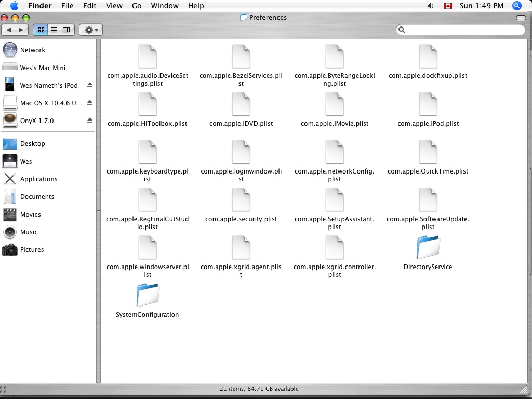The image size is (532, 399).
Task: Click the Preferences window title
Action: tap(268, 17)
